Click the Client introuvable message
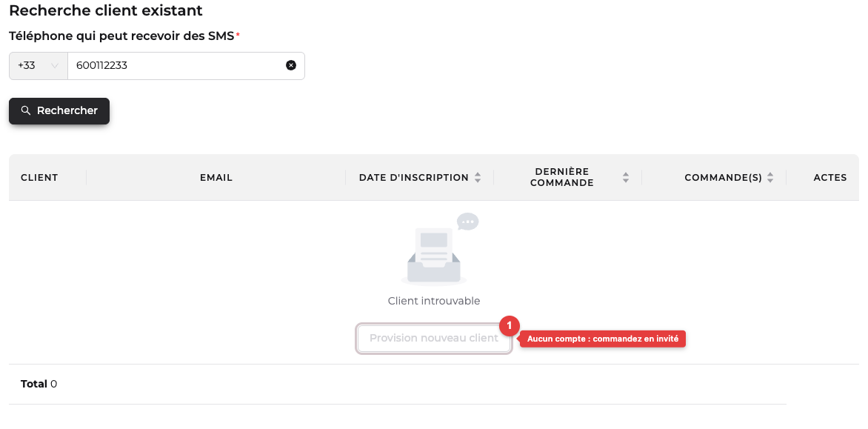This screenshot has height=429, width=868. (x=434, y=301)
